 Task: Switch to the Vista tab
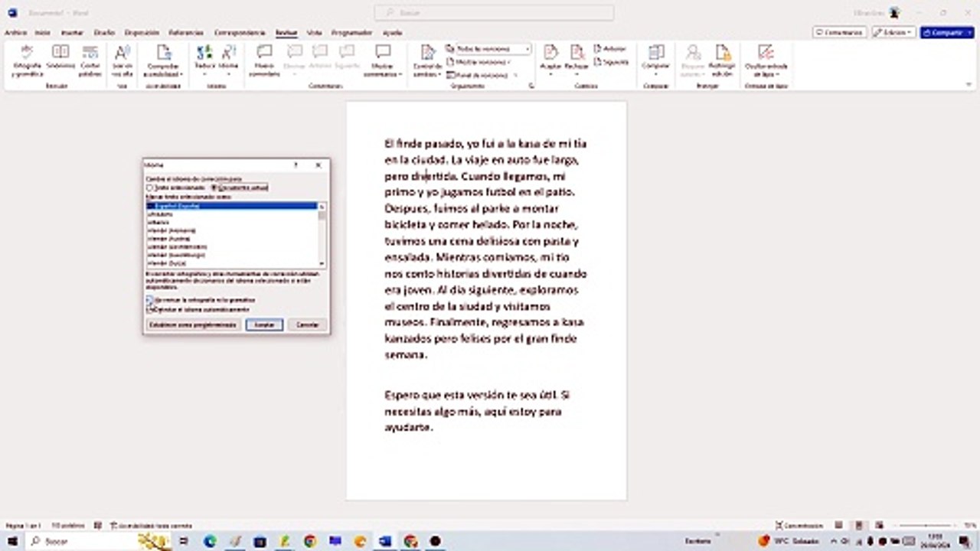click(314, 33)
